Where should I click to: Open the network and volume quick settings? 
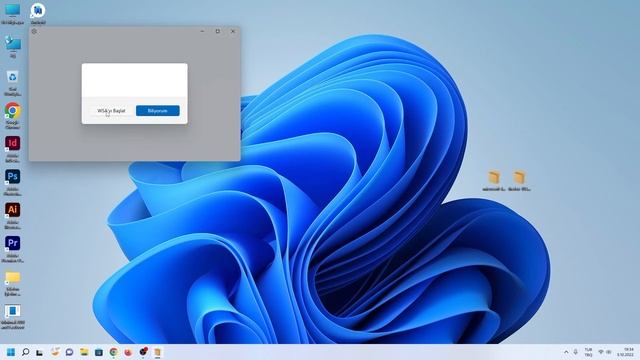pyautogui.click(x=604, y=352)
